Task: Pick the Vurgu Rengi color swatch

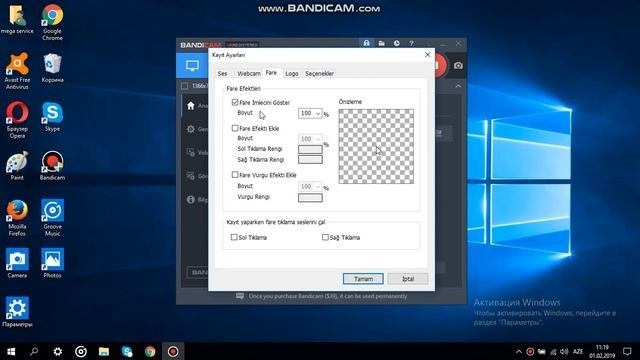Action: [x=310, y=198]
